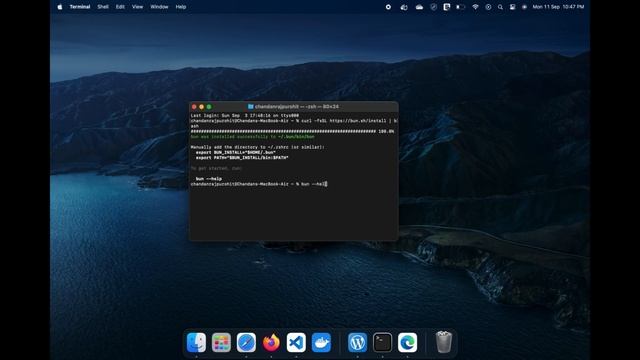Open the Trash in the Dock
Screen dimensions: 640x360
(x=443, y=342)
